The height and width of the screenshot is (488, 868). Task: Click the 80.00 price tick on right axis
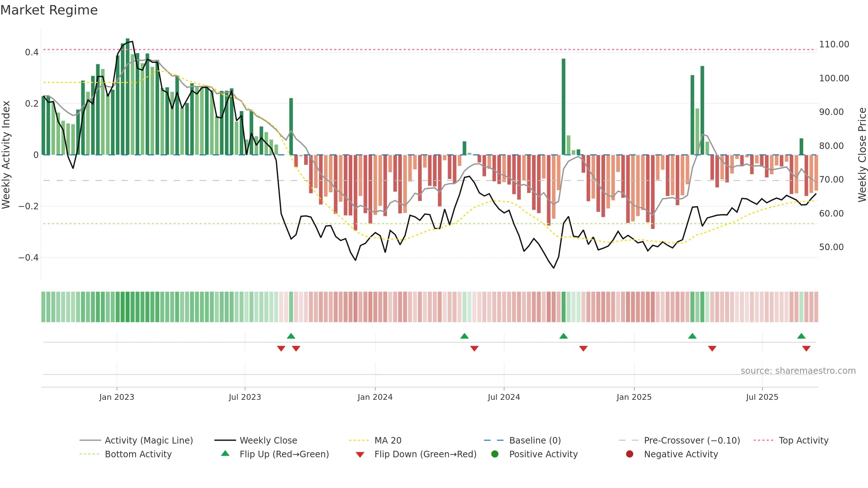point(831,146)
